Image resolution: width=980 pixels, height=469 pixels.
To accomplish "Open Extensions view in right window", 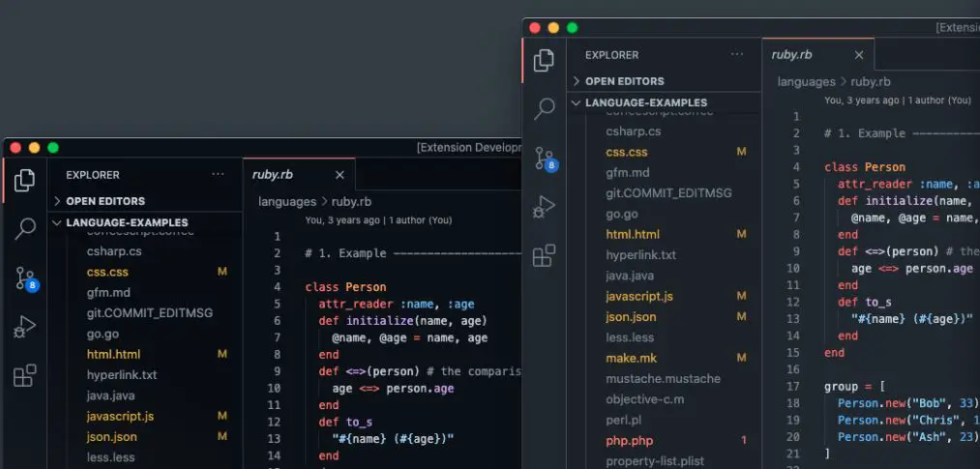I will (545, 255).
